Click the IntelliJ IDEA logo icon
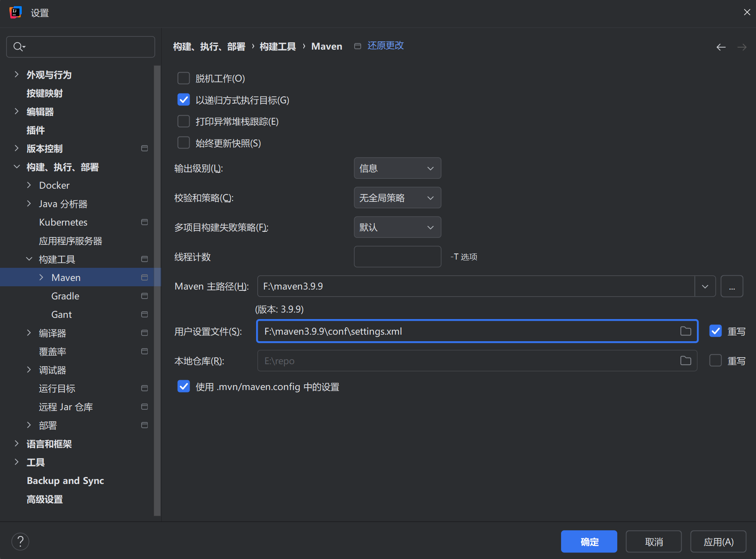Screen dimensions: 756x559 coord(15,13)
